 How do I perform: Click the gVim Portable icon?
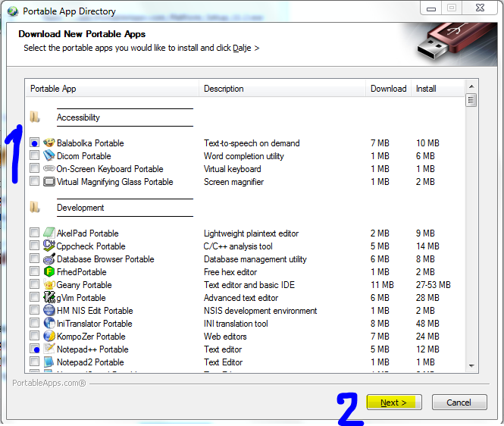point(49,297)
